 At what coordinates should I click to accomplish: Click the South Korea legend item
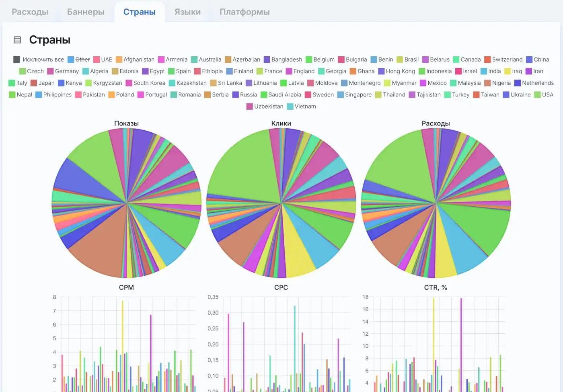pyautogui.click(x=146, y=83)
